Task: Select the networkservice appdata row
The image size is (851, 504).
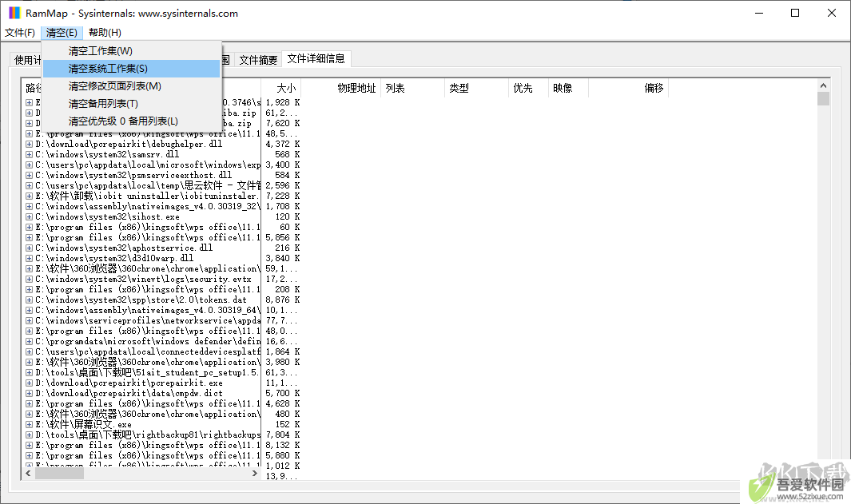Action: point(148,320)
